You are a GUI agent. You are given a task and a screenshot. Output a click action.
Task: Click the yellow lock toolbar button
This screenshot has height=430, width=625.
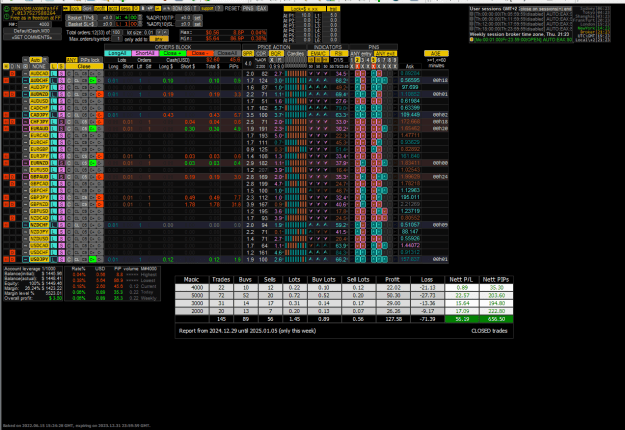pyautogui.click(x=76, y=8)
